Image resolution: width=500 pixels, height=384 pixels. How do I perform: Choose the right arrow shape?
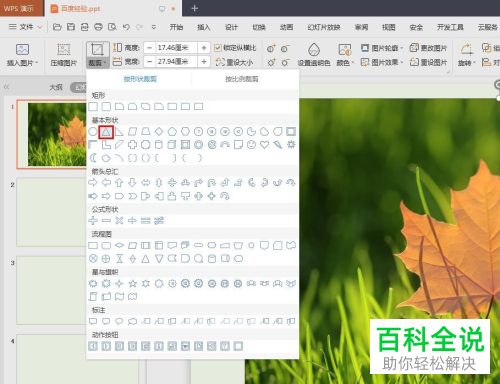pos(93,183)
